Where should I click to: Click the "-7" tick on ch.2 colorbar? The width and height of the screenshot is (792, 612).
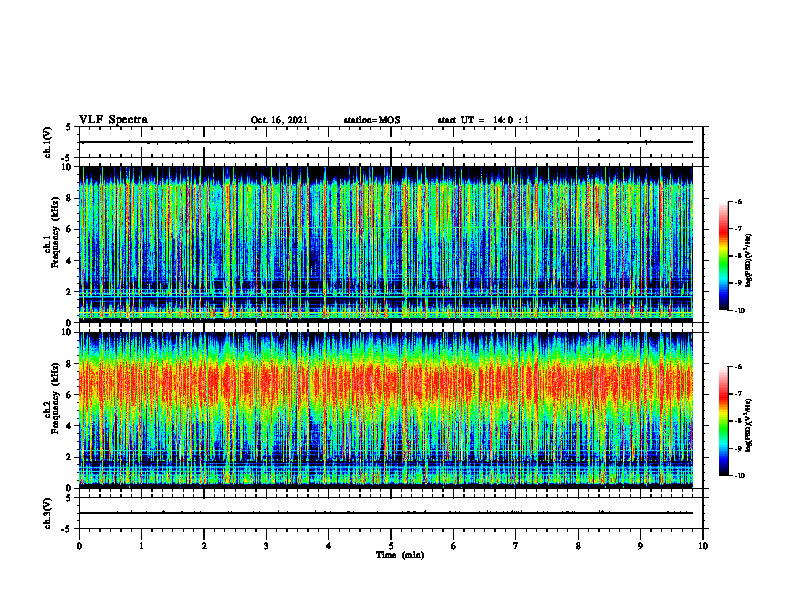pyautogui.click(x=738, y=394)
